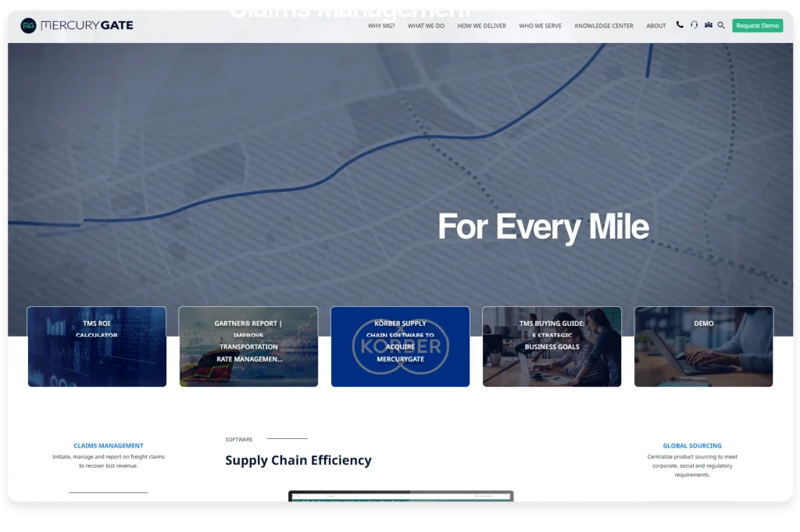Click the green Request Demo button

point(757,26)
